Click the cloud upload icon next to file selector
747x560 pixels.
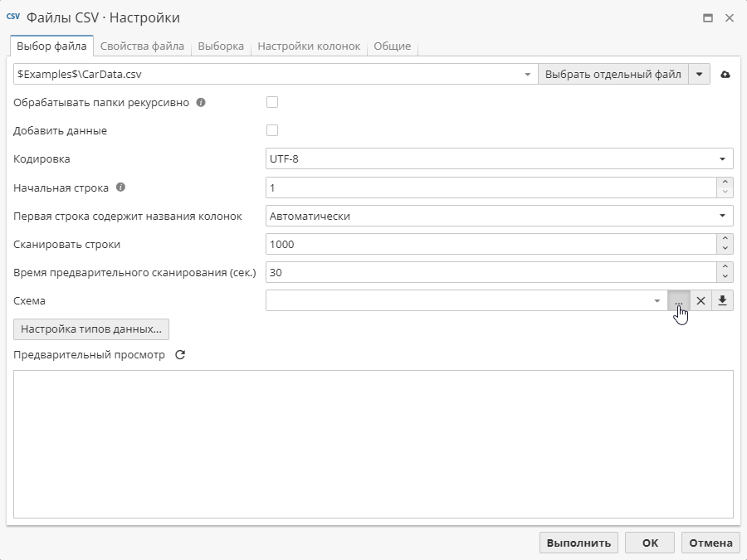725,75
